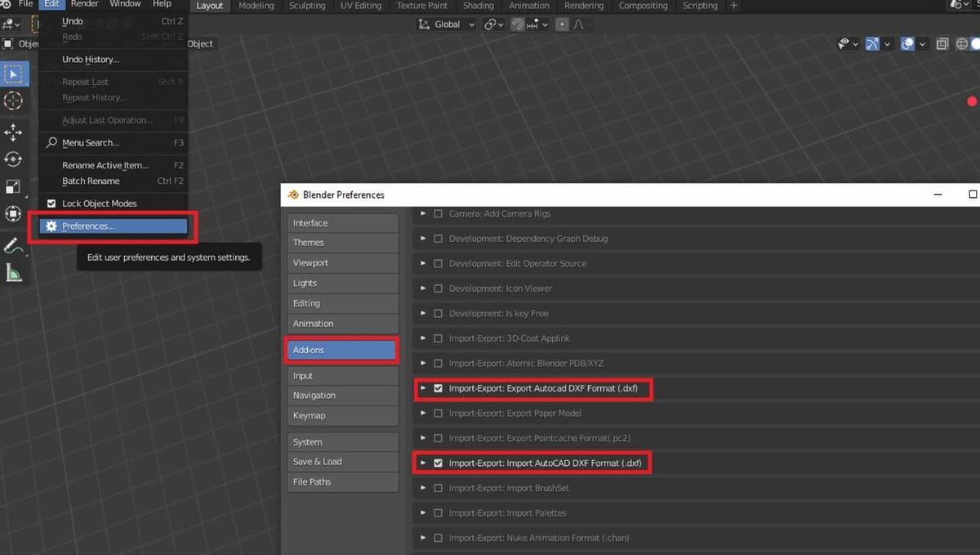The height and width of the screenshot is (555, 980).
Task: Select the Select Box tool
Action: (x=13, y=74)
